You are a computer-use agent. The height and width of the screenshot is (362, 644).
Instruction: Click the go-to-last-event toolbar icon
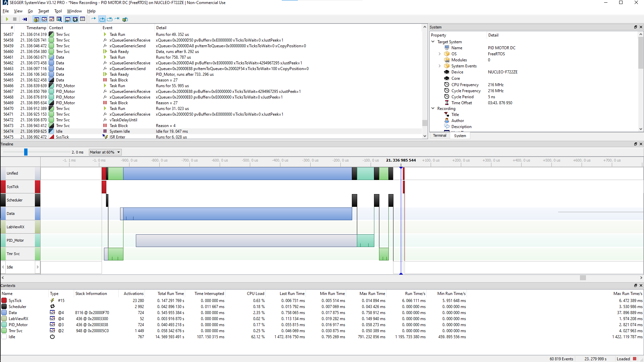pos(24,19)
